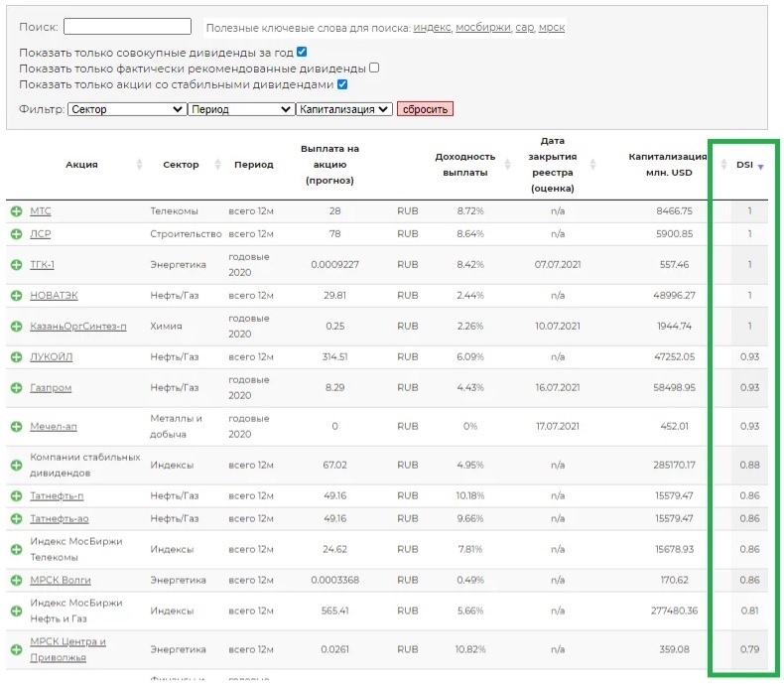Screen dimensions: 784x684
Task: Sort table by DSI column header
Action: (x=748, y=165)
